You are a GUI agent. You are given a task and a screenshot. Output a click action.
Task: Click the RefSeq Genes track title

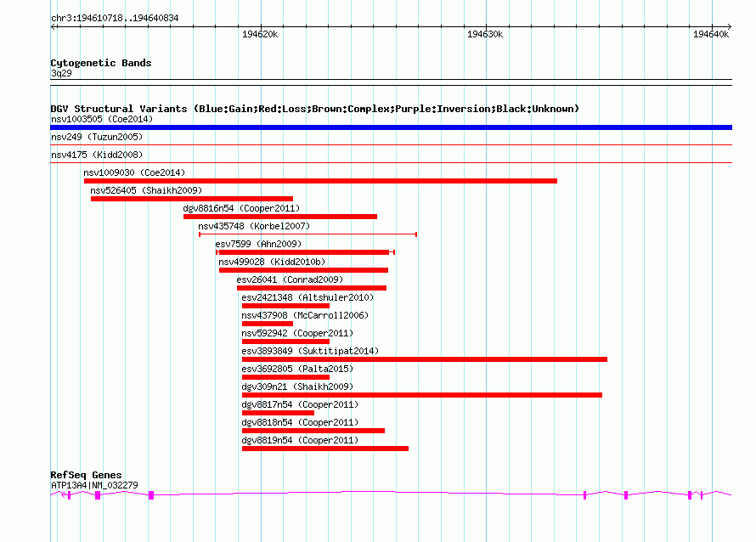(86, 475)
